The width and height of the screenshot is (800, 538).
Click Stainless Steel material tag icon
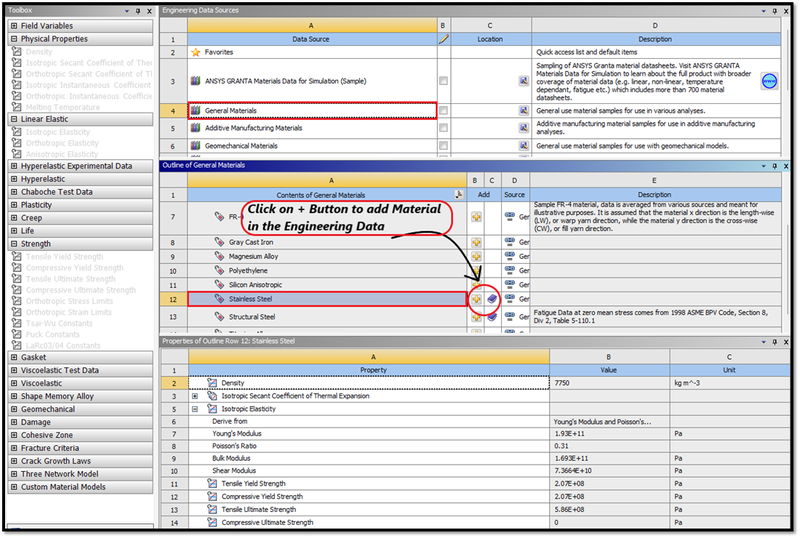click(219, 299)
